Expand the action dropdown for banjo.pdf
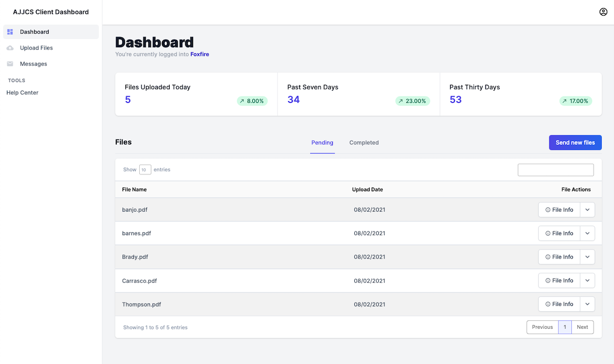The image size is (614, 364). [x=587, y=209]
